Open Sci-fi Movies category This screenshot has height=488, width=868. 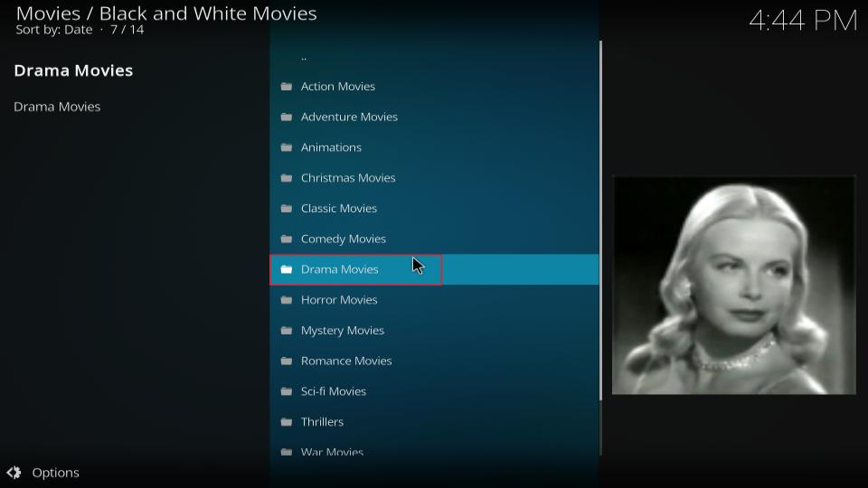(x=434, y=391)
